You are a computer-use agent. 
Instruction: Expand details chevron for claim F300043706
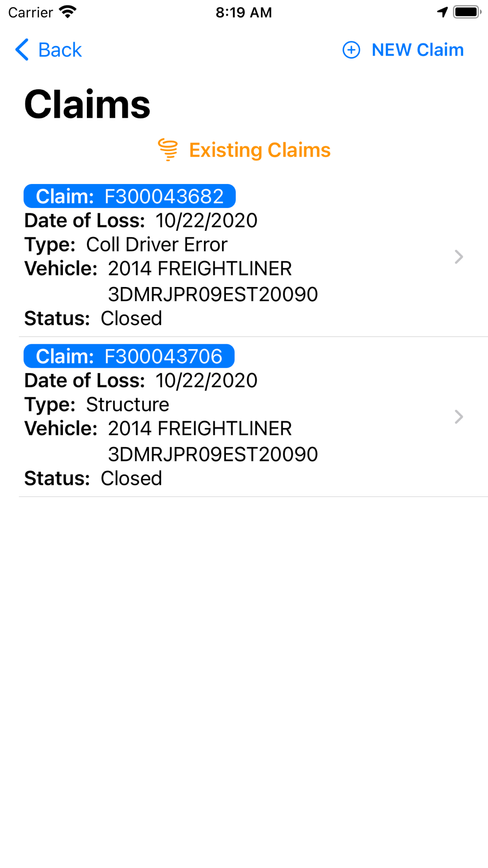[458, 417]
